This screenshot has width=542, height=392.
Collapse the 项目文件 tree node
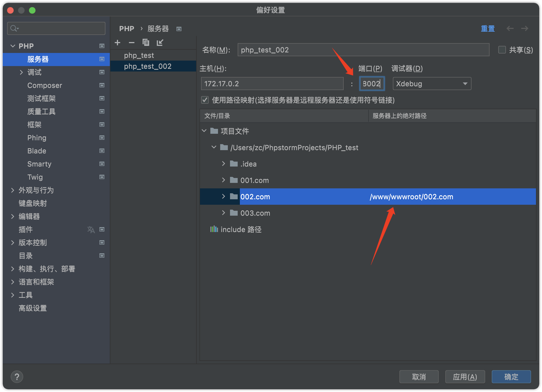coord(204,131)
